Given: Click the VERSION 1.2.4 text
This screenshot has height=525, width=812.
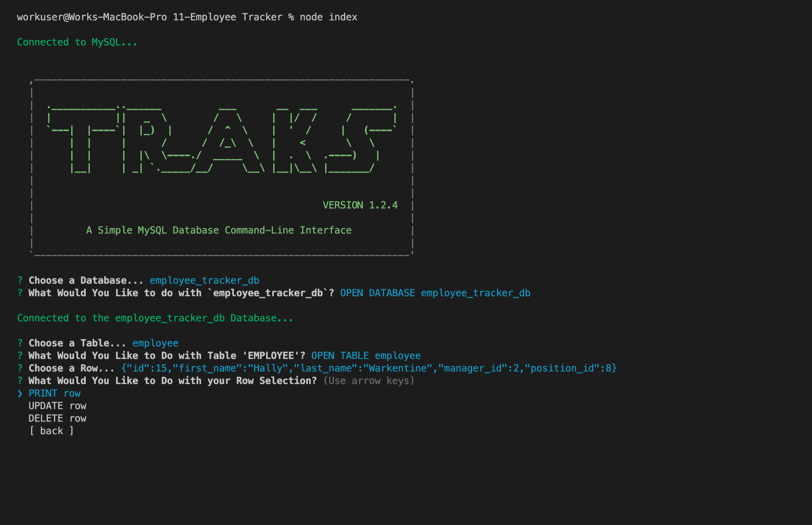Looking at the screenshot, I should (x=360, y=205).
